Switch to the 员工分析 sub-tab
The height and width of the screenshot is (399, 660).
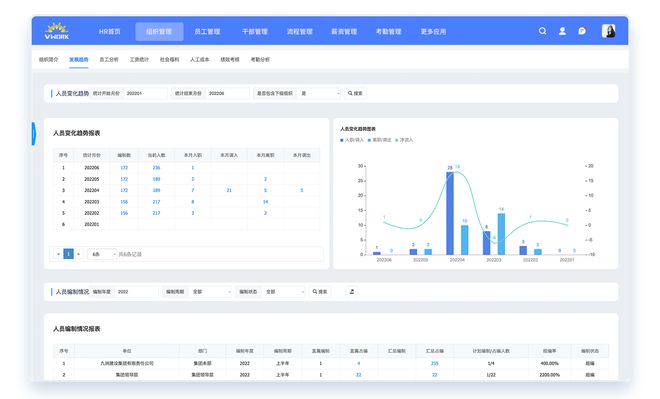pyautogui.click(x=109, y=59)
